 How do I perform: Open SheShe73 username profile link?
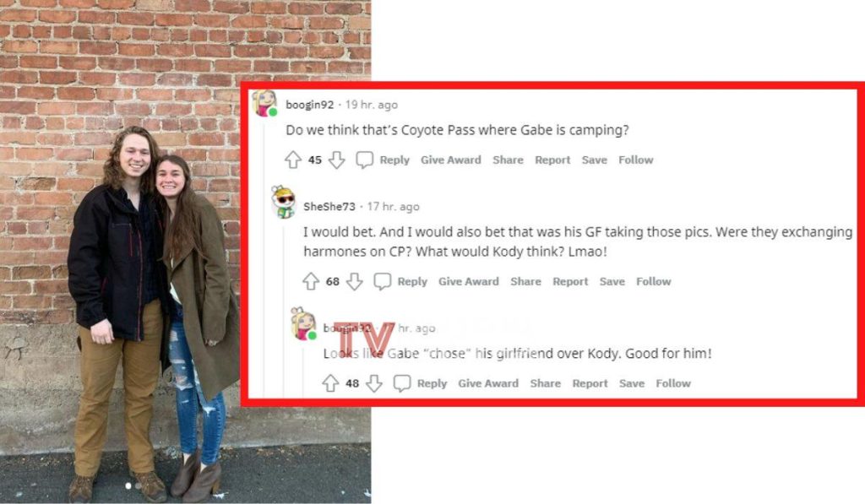(329, 206)
